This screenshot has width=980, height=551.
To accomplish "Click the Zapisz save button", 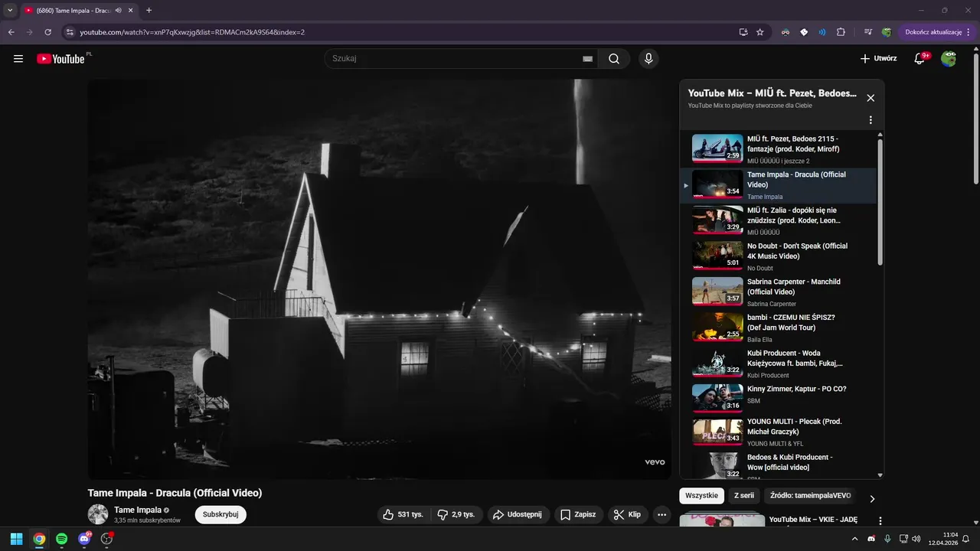I will 578,514.
